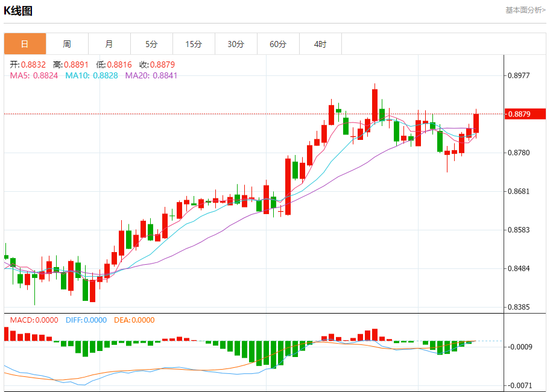550x392 pixels.
Task: Click the 0.8681 price axis label
Action: point(519,191)
